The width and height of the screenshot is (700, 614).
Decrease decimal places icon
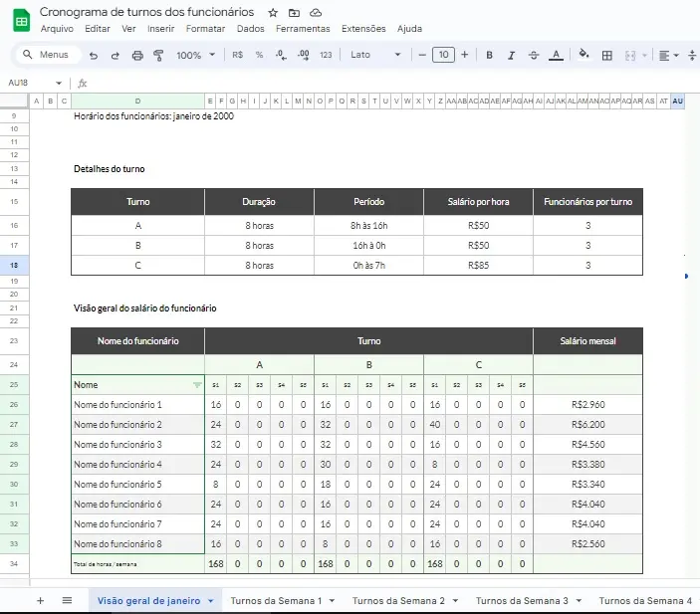(x=281, y=55)
